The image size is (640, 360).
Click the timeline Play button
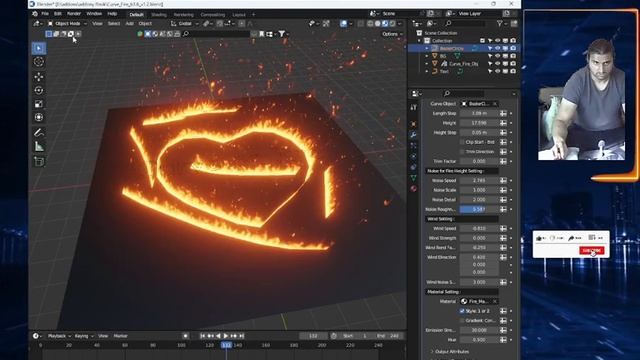[226, 336]
